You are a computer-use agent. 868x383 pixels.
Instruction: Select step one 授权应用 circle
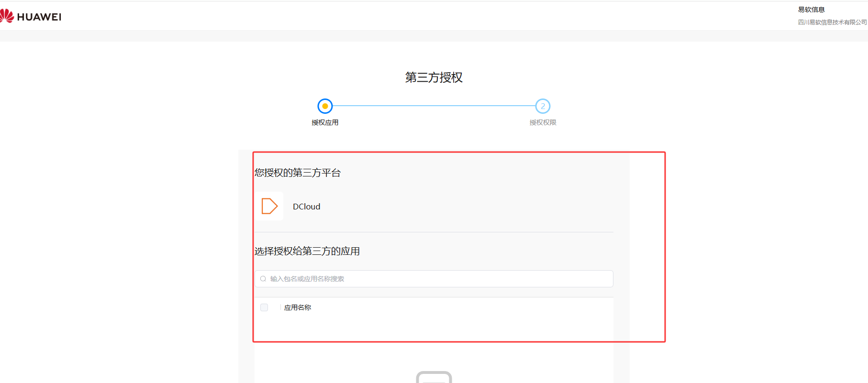point(325,106)
